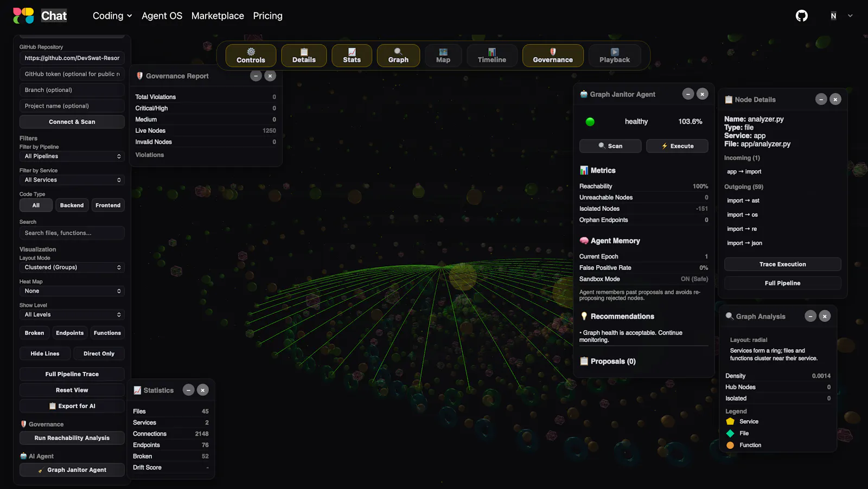Toggle the Endpoints filter button
The image size is (868, 489).
pos(69,333)
